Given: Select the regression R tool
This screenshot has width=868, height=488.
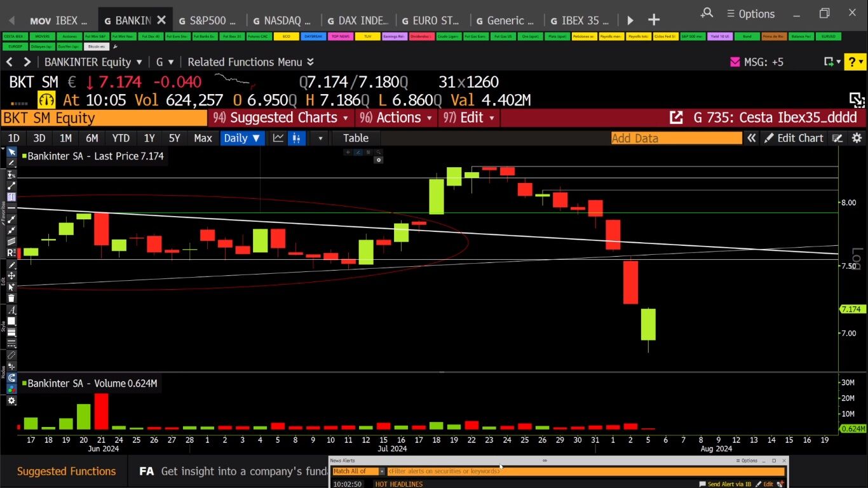Looking at the screenshot, I should pos(11,253).
